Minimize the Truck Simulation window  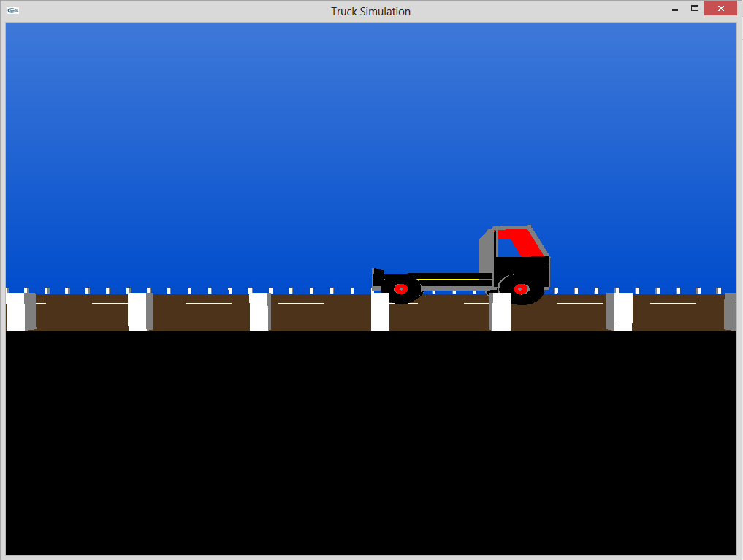(x=675, y=9)
